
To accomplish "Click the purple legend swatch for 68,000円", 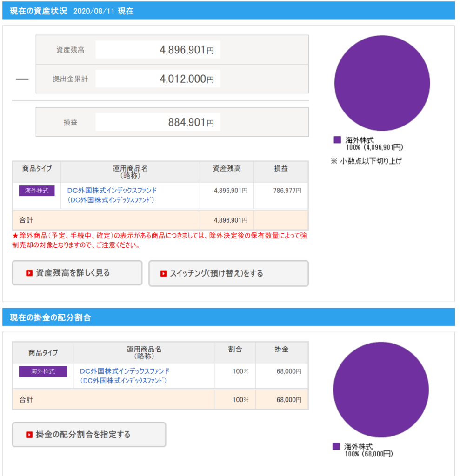I will point(336,446).
